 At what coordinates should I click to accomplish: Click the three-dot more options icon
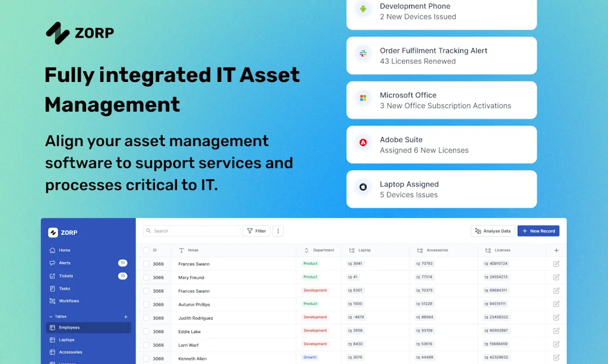(x=278, y=231)
